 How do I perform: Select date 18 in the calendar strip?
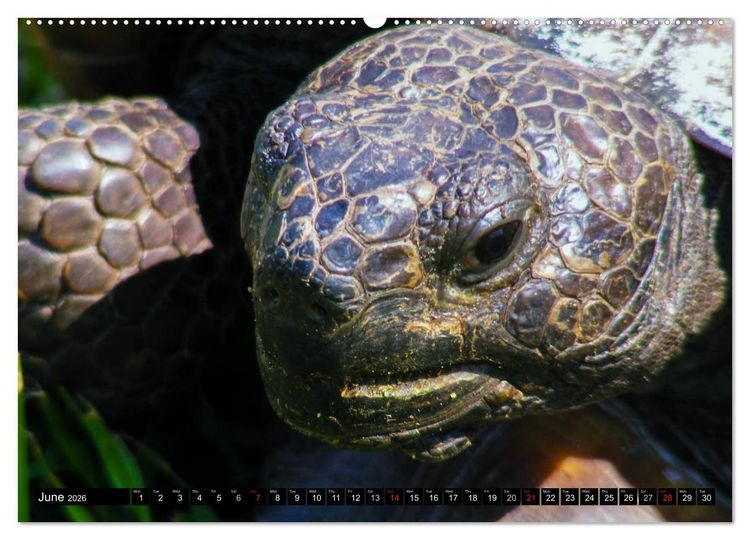point(473,496)
